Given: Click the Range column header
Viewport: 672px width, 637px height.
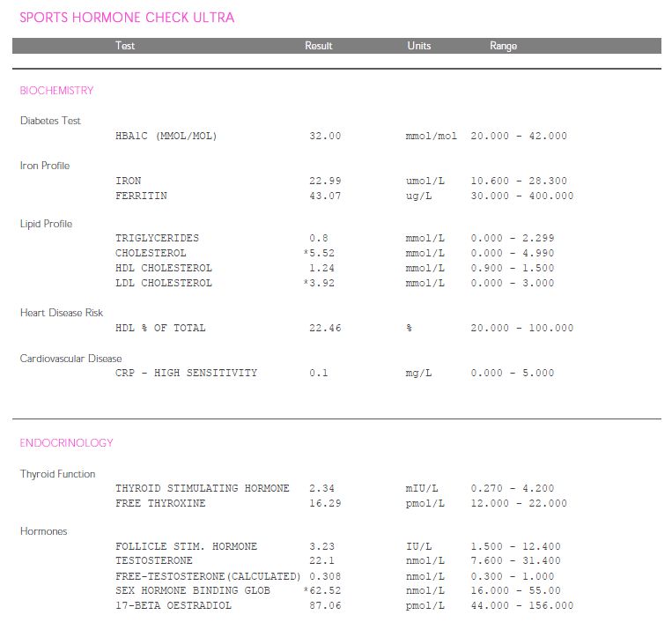Looking at the screenshot, I should 503,46.
